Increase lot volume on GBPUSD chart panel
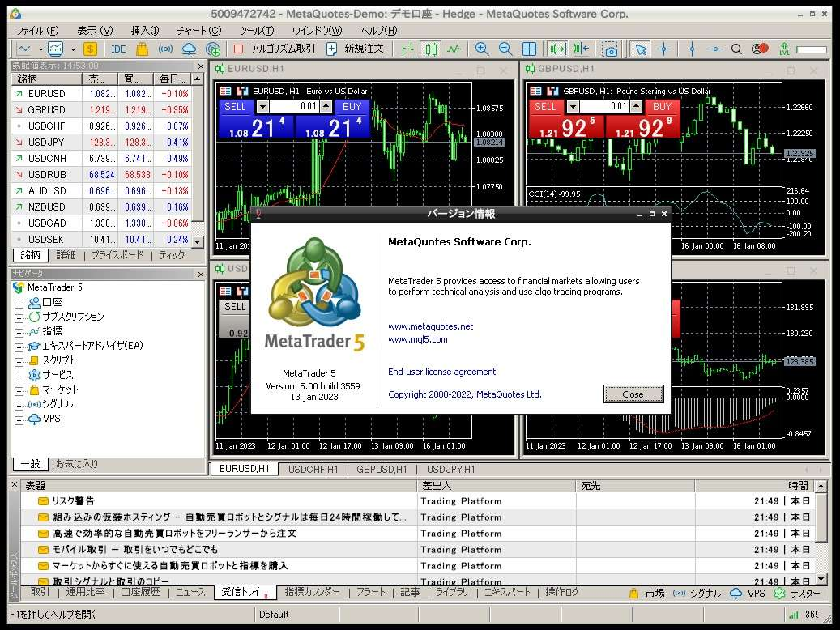 coord(637,107)
